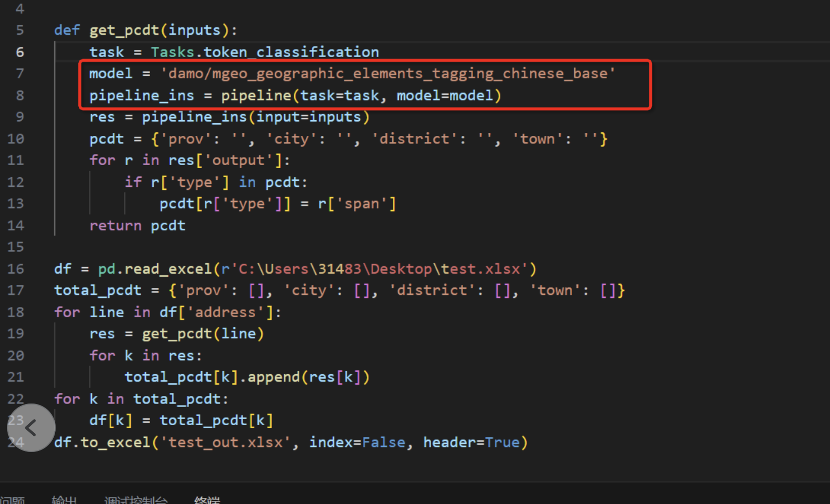The image size is (830, 504).
Task: Click the line res = pipeline_ins(input=inputs)
Action: coord(229,117)
